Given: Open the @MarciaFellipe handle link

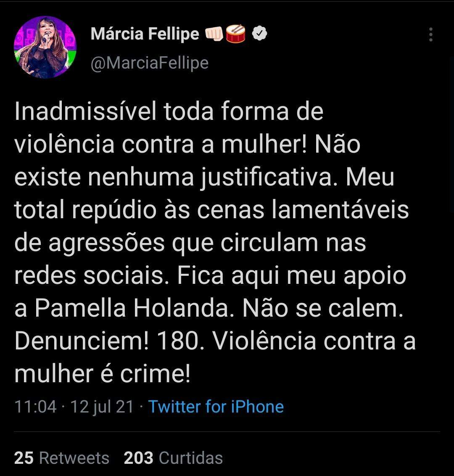Looking at the screenshot, I should click(x=149, y=63).
